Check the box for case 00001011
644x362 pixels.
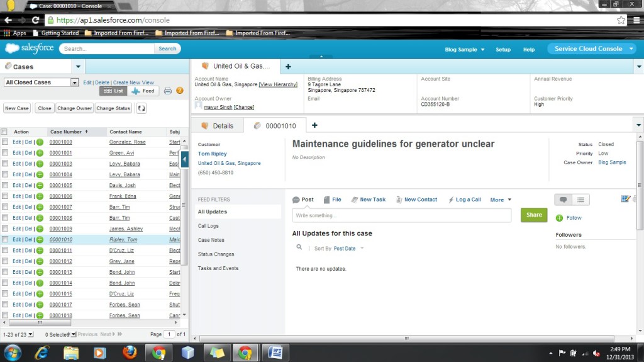5,250
